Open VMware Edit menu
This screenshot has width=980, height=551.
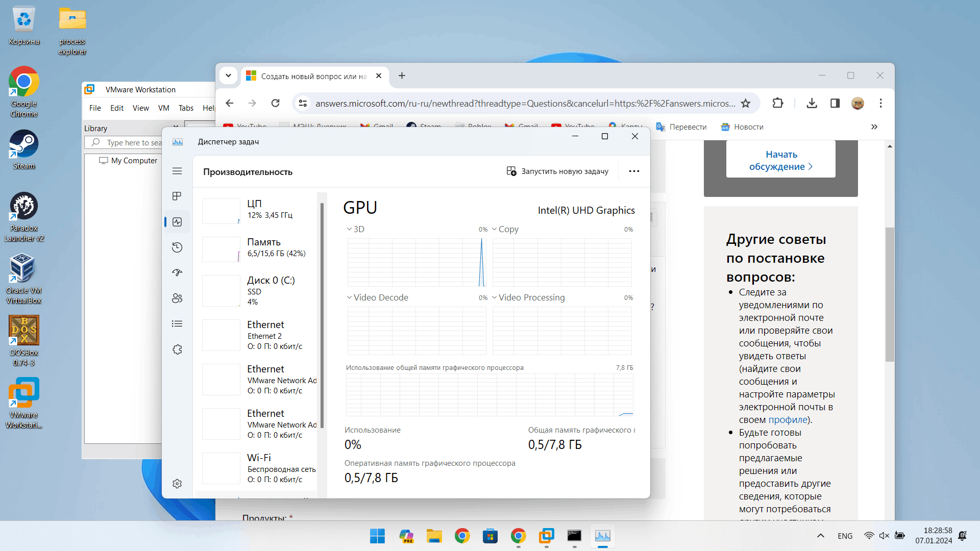click(x=117, y=108)
